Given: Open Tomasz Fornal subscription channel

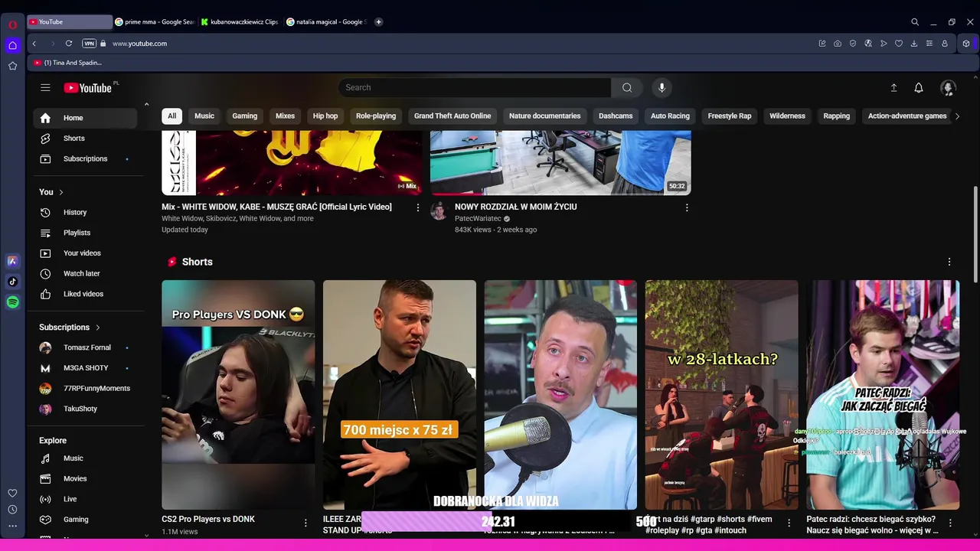Looking at the screenshot, I should 85,347.
